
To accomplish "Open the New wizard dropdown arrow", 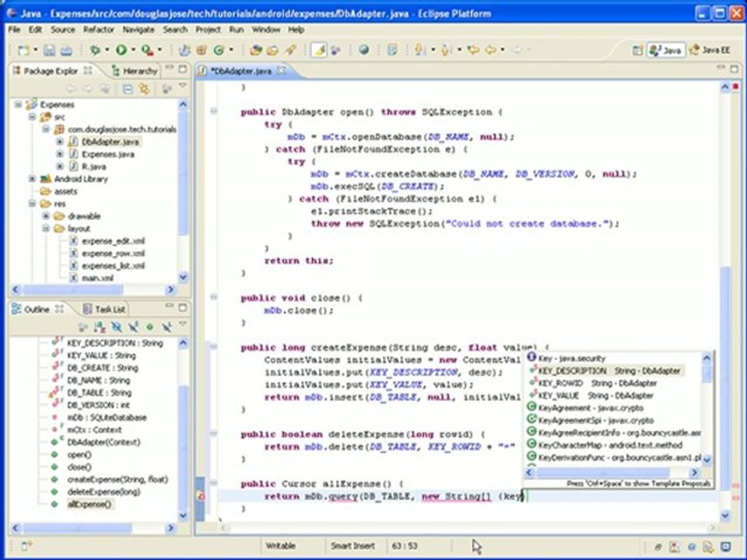I will (x=35, y=50).
